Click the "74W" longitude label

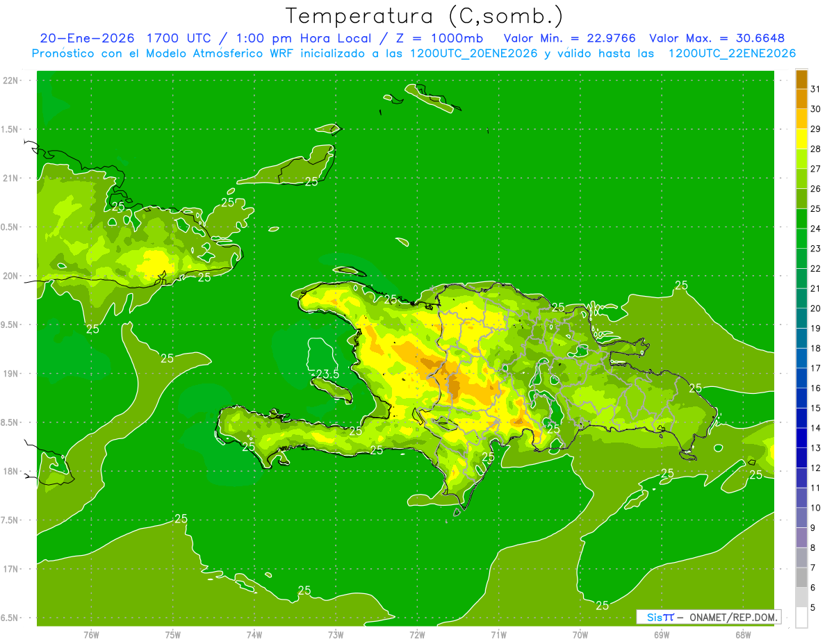(254, 634)
